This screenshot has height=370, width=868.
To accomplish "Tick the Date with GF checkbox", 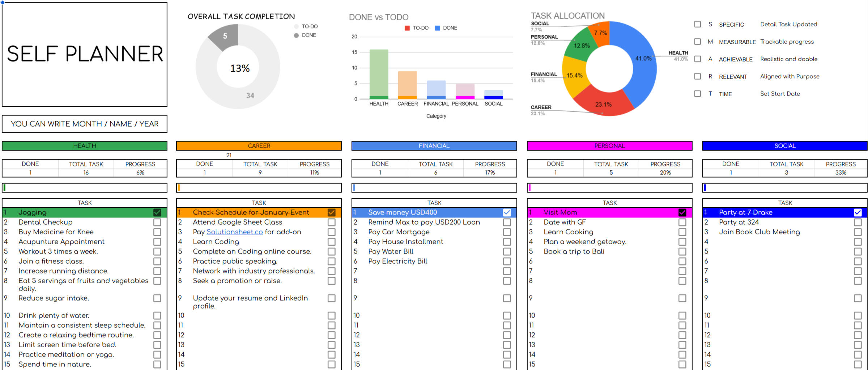I will pyautogui.click(x=682, y=222).
